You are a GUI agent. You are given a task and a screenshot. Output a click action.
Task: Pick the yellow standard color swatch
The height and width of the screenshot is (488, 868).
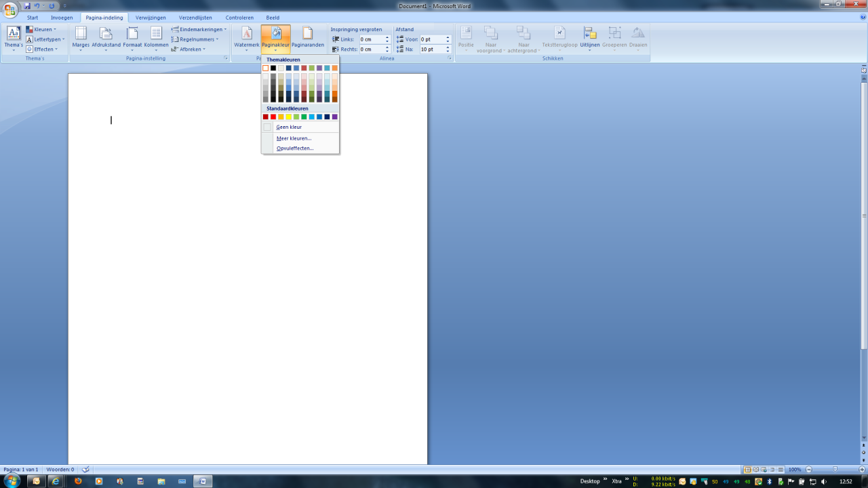(x=289, y=117)
